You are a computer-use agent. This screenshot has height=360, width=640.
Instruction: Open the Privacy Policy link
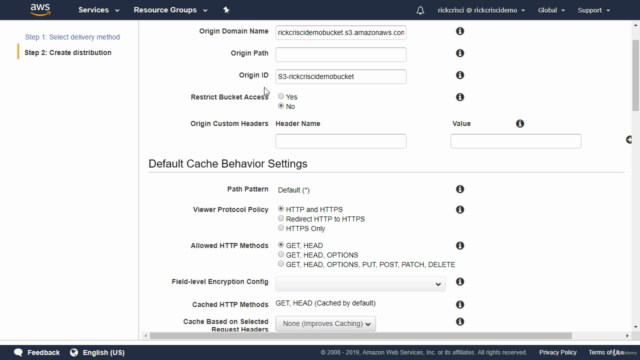(x=558, y=352)
